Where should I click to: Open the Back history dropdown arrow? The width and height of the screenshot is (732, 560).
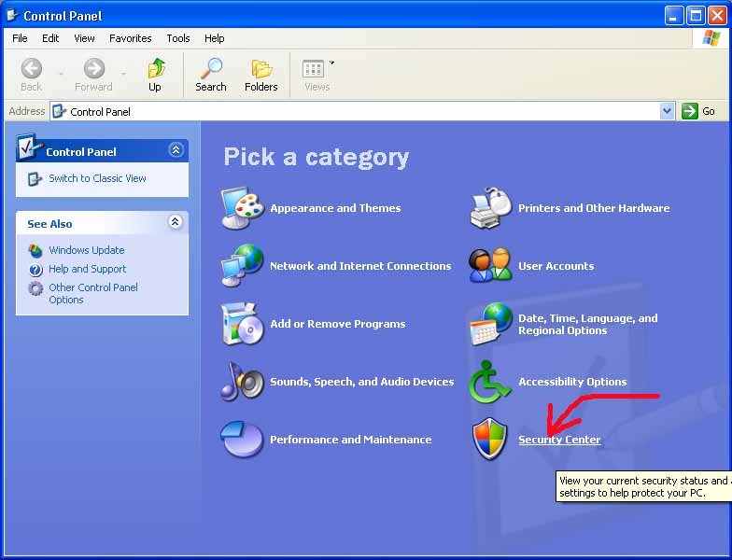[62, 73]
